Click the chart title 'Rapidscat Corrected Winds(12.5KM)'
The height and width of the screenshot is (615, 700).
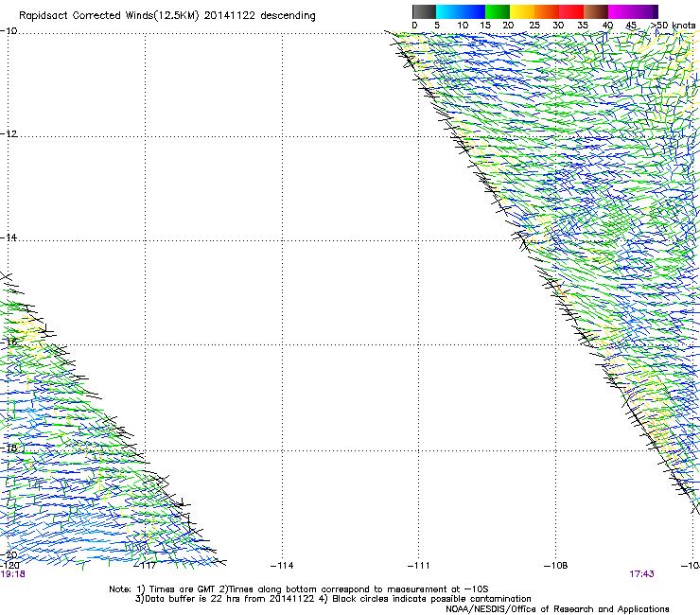pos(109,16)
